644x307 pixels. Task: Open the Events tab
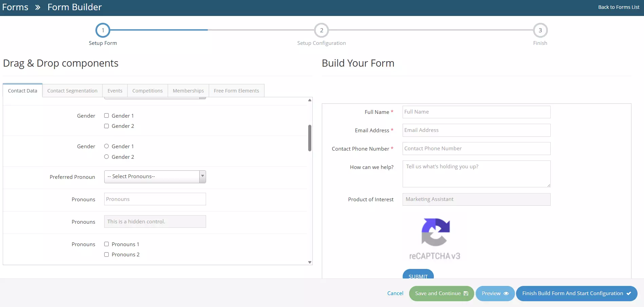115,90
